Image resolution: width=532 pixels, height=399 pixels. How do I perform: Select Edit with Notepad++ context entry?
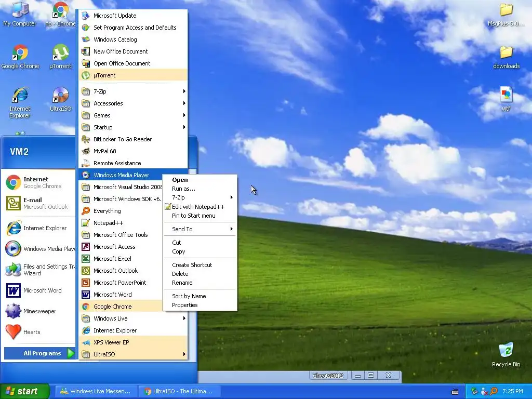click(200, 207)
